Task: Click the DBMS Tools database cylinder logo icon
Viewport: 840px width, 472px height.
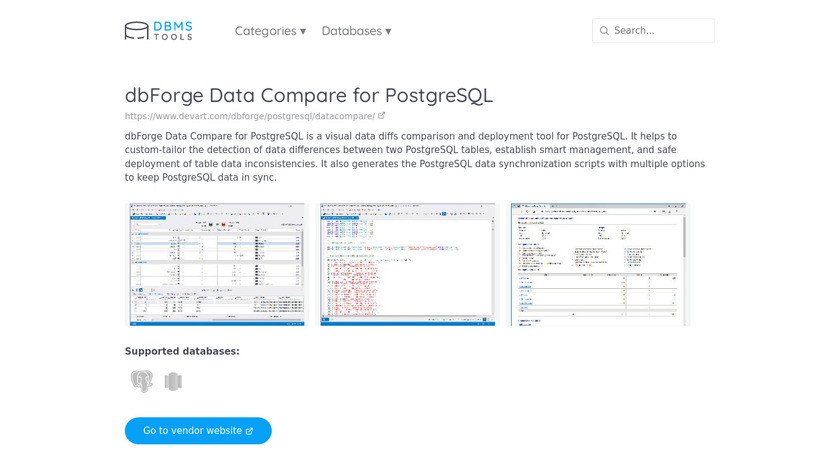Action: tap(136, 31)
